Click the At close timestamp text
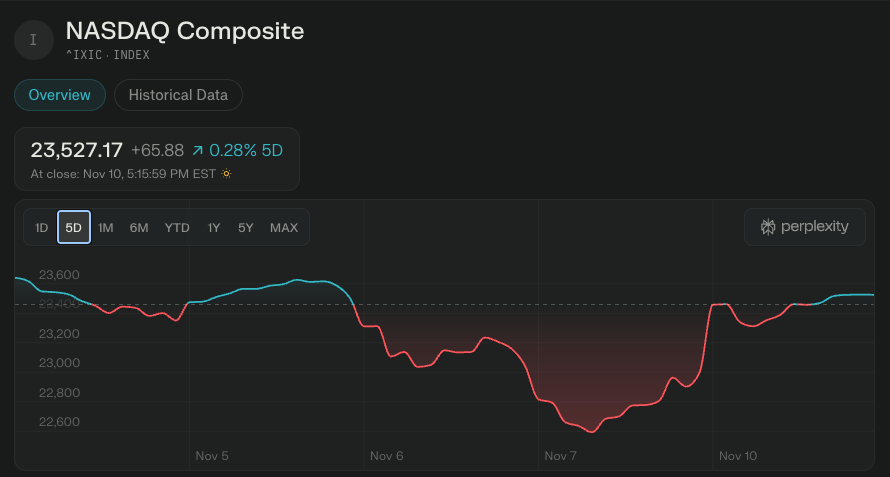 123,174
